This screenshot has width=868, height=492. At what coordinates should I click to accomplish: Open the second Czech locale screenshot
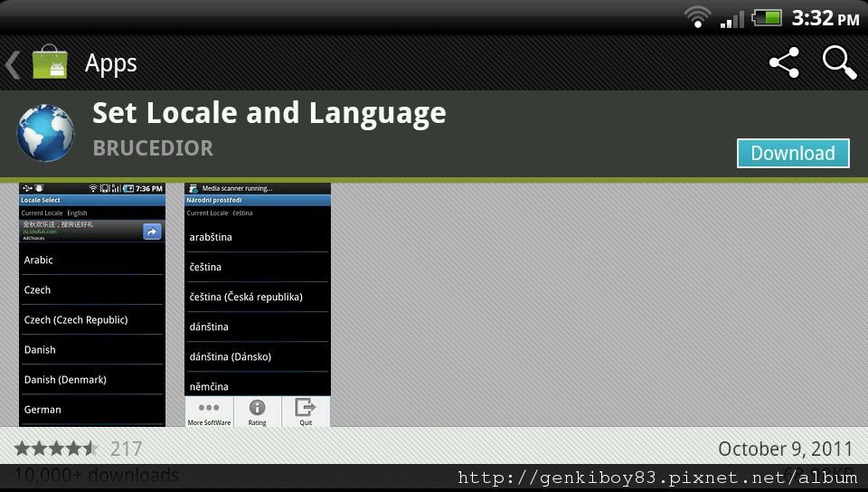[x=258, y=305]
